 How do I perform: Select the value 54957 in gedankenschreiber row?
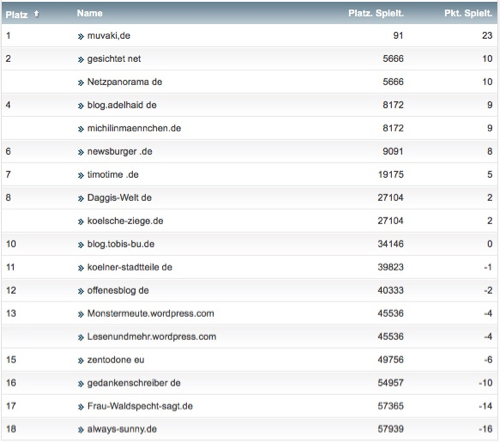pyautogui.click(x=391, y=383)
